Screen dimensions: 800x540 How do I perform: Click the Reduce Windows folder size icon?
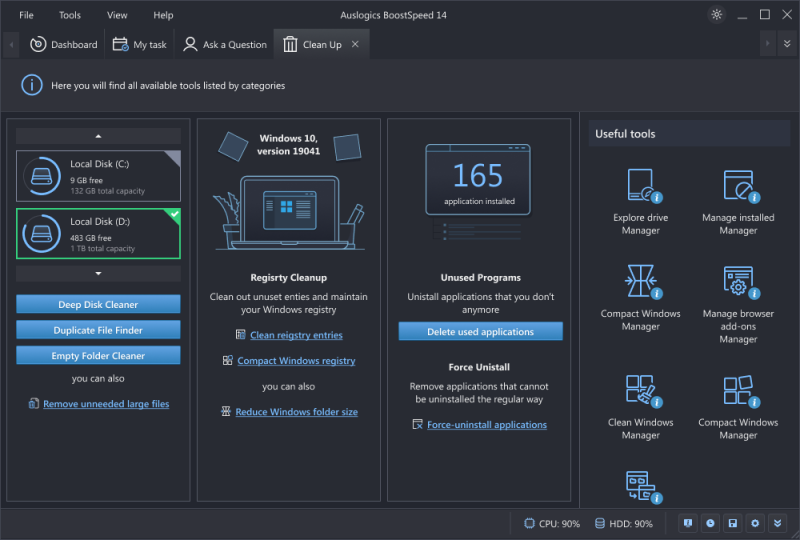pyautogui.click(x=226, y=411)
